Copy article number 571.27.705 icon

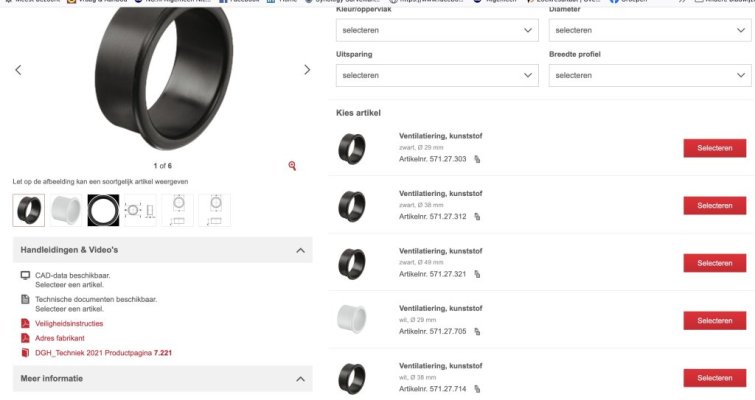(x=477, y=331)
